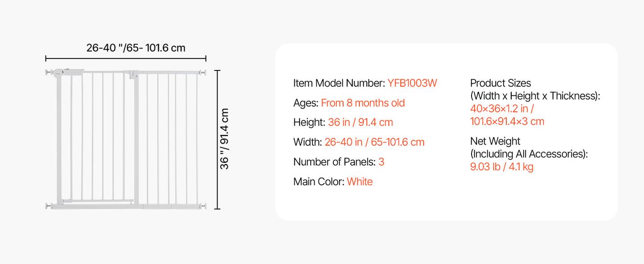
Task: Click the vertical 36"/91.4 cm height label
Action: tap(225, 139)
